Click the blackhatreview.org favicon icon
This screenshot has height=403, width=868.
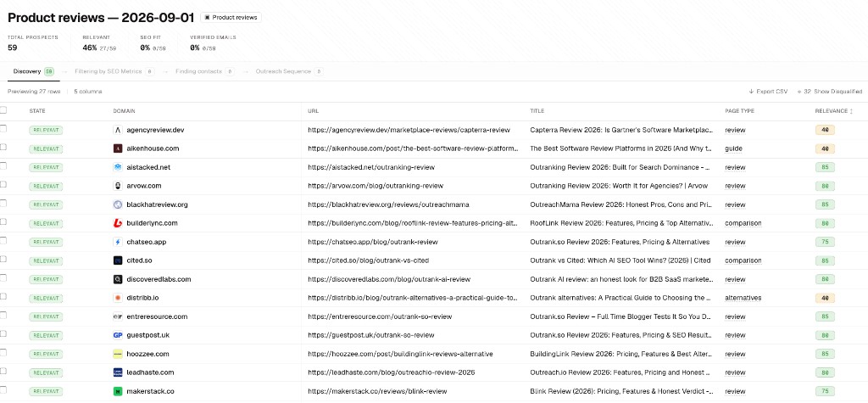tap(117, 204)
